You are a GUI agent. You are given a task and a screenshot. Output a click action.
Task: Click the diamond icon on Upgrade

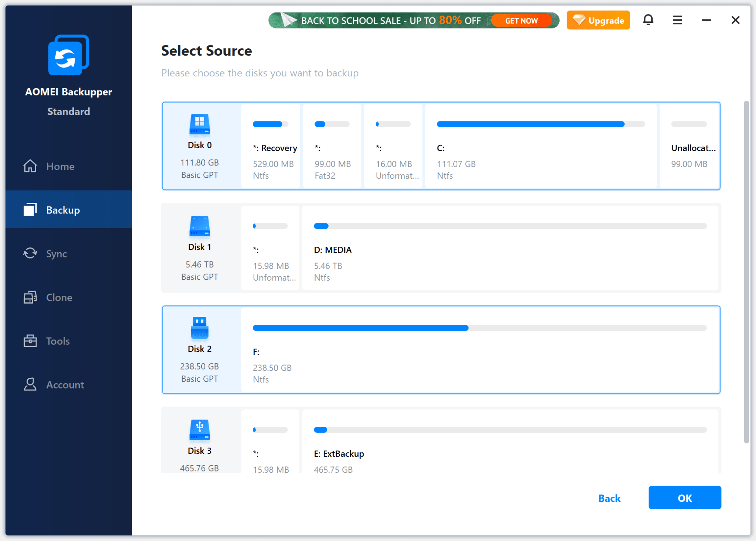coord(579,20)
